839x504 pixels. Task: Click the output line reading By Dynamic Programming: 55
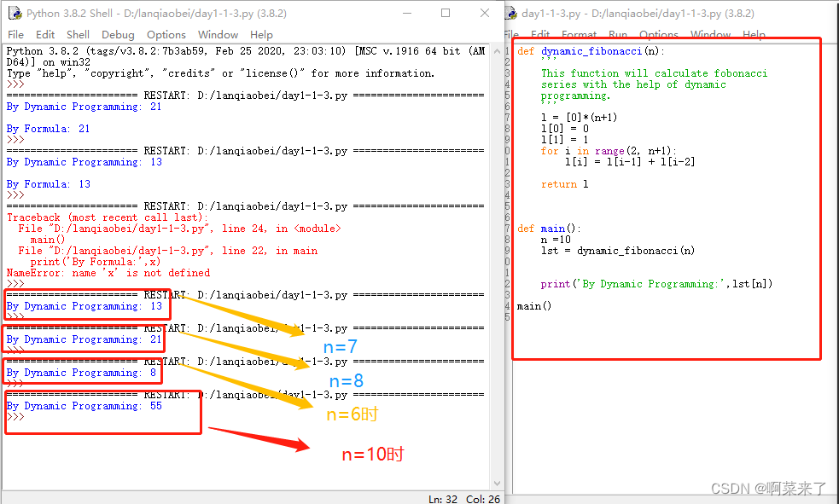pyautogui.click(x=85, y=406)
